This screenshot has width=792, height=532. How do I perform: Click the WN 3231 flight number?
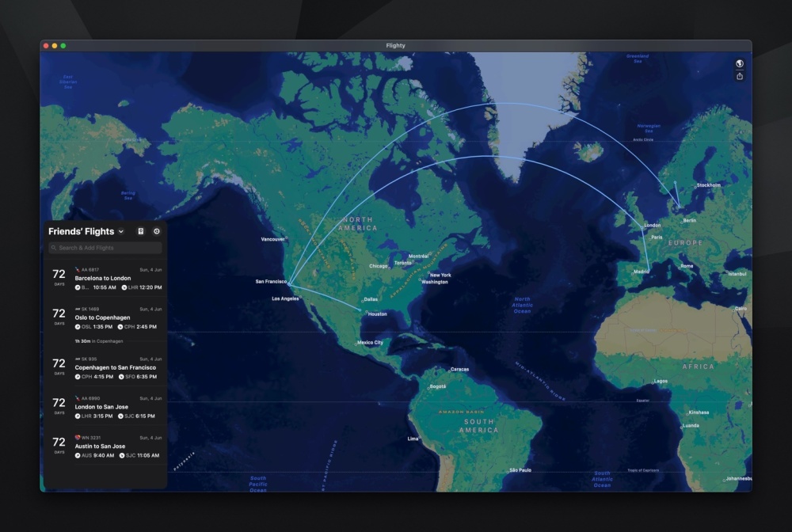coord(91,438)
